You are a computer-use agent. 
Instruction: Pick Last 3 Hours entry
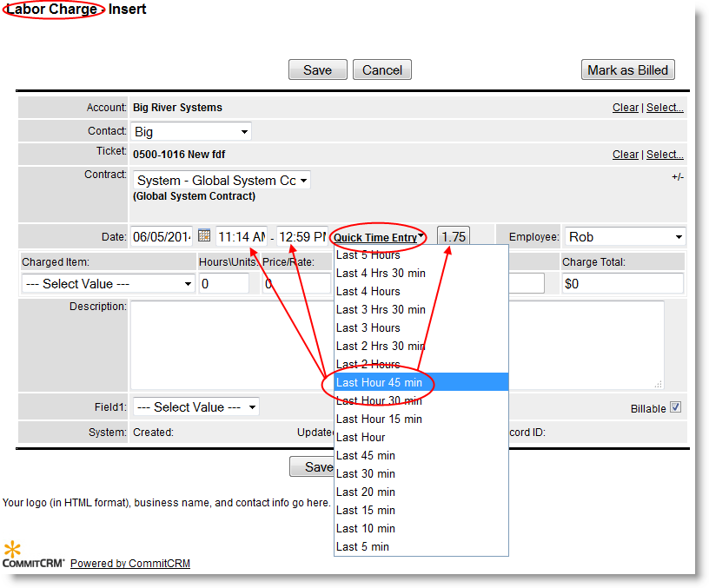pyautogui.click(x=368, y=327)
